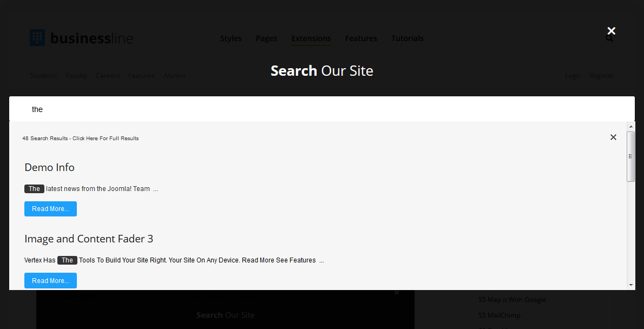Image resolution: width=644 pixels, height=329 pixels.
Task: Select Pages in the top navigation
Action: [x=266, y=38]
